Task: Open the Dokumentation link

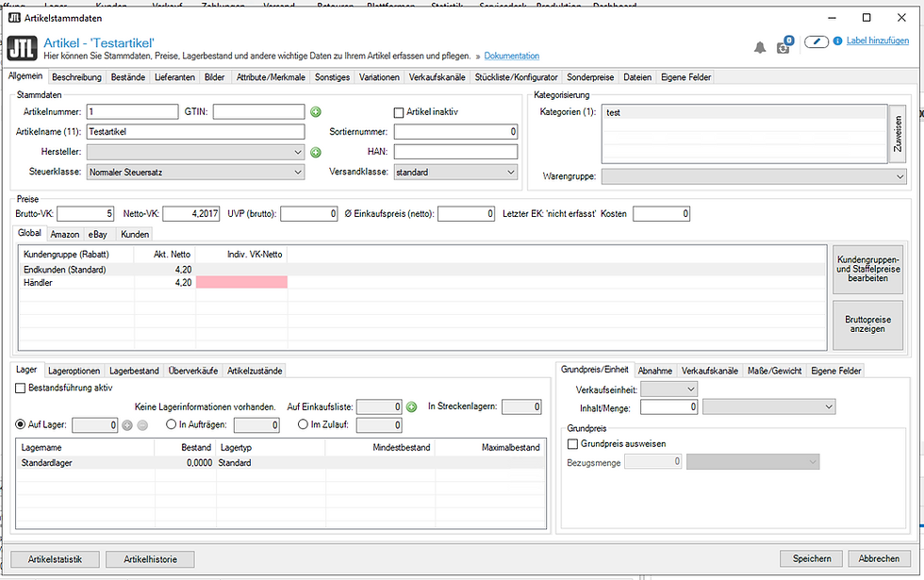Action: [511, 56]
